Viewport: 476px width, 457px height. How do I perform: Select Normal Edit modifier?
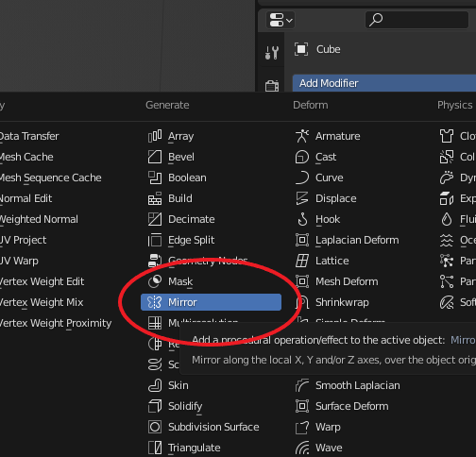(x=25, y=198)
